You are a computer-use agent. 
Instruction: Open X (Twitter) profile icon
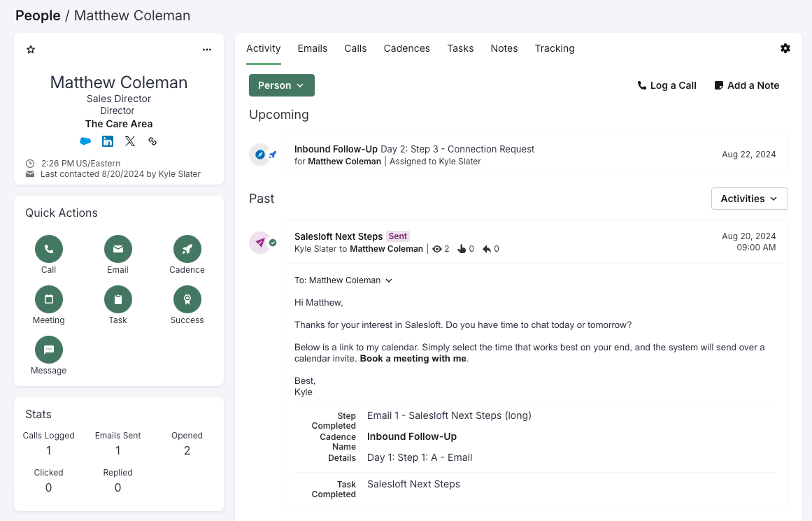tap(130, 141)
